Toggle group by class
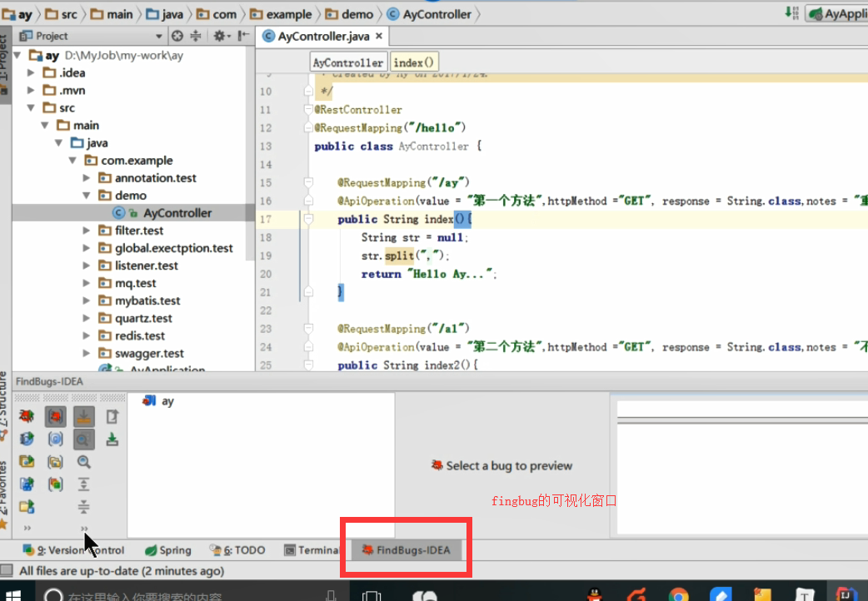This screenshot has width=868, height=601. [55, 439]
